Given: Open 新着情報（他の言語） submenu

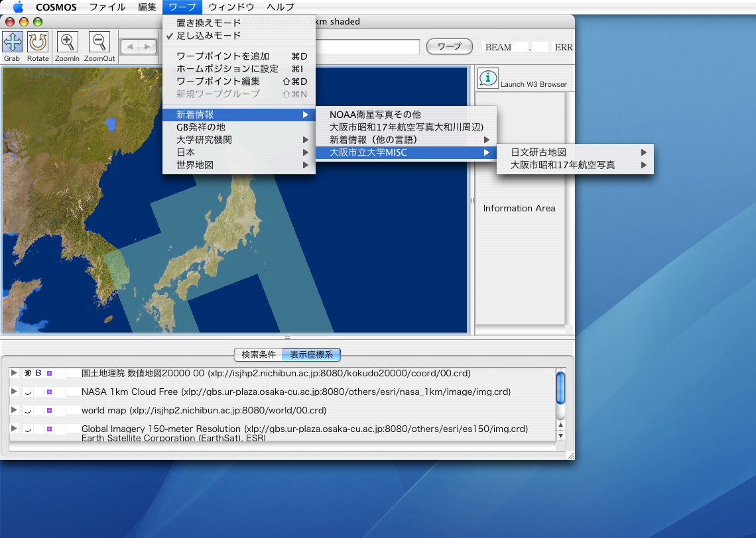Looking at the screenshot, I should click(x=406, y=140).
